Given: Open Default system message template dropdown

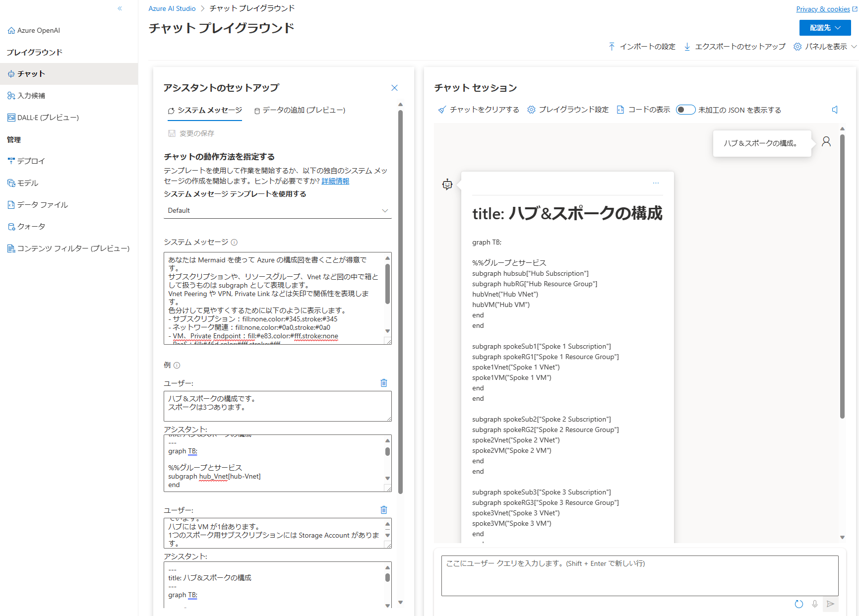Looking at the screenshot, I should [278, 210].
